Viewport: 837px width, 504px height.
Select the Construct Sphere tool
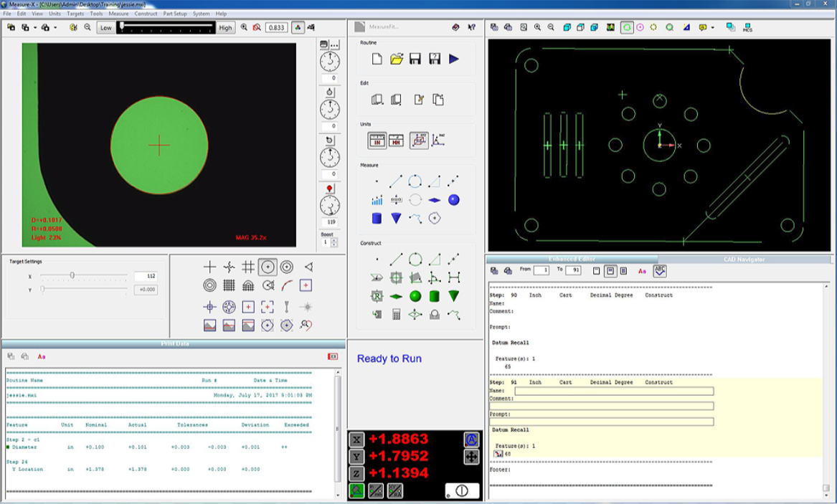click(415, 296)
